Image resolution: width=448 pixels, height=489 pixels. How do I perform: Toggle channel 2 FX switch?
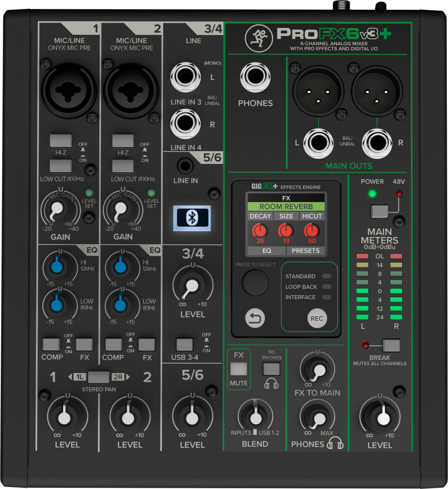coord(147,344)
